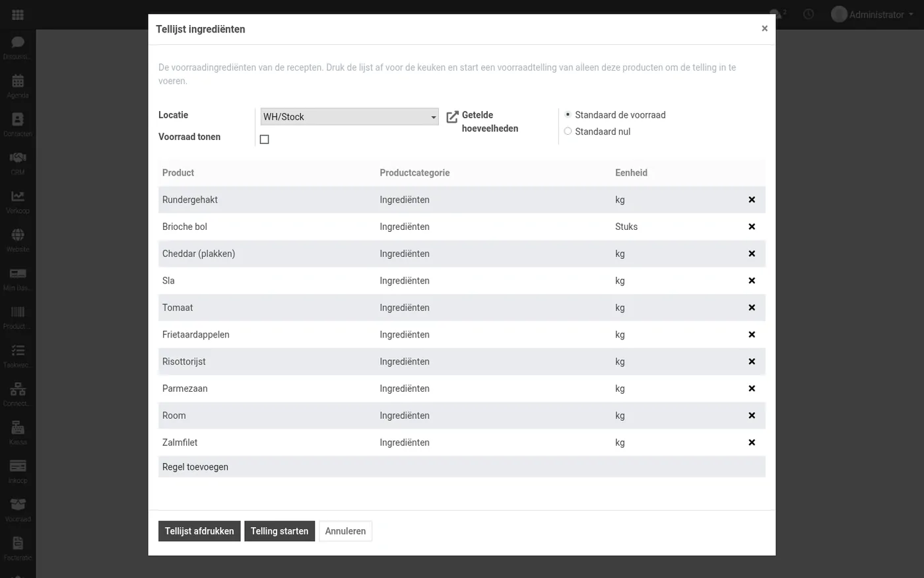This screenshot has height=578, width=924.
Task: Close the Tellijst ingrediënten dialog
Action: (x=764, y=28)
